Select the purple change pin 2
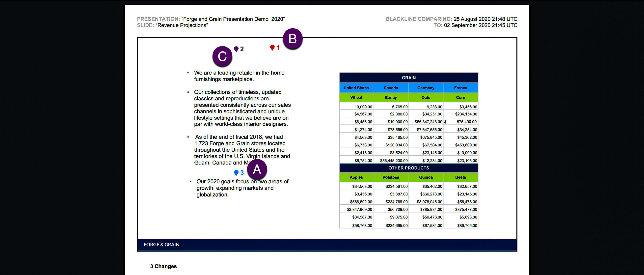 (236, 49)
